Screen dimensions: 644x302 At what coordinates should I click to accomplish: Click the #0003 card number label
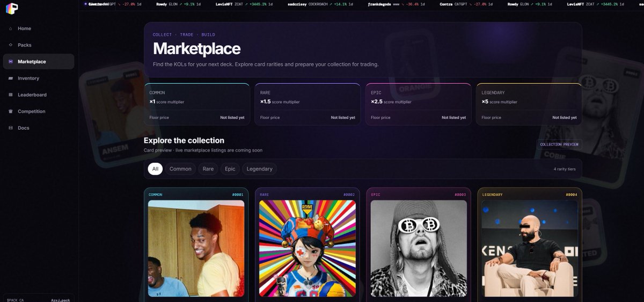(x=460, y=195)
